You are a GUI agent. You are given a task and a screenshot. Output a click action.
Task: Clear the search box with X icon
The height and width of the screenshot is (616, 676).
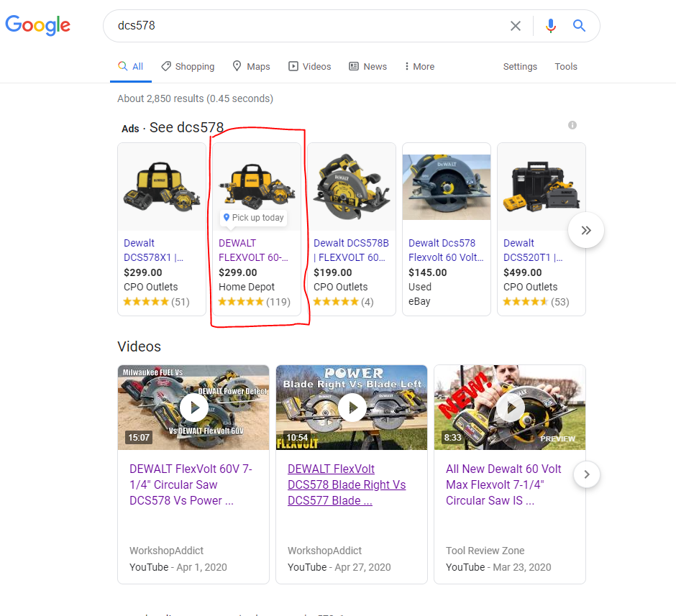coord(516,26)
